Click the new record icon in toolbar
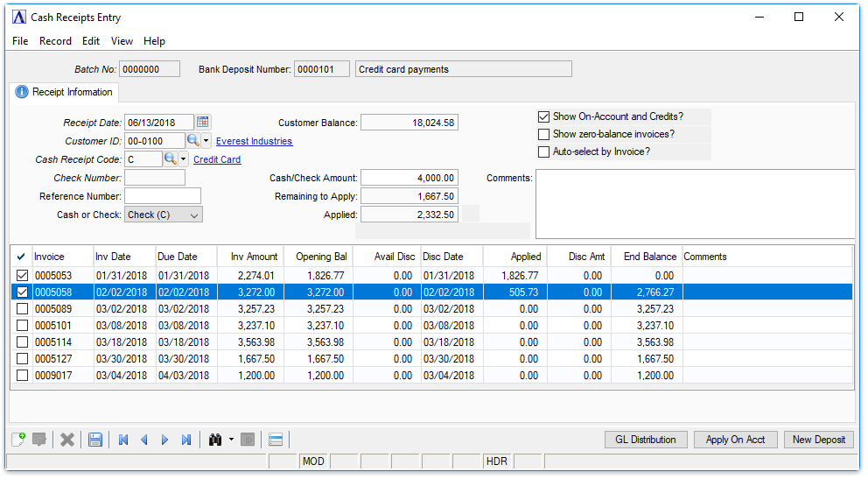 tap(18, 440)
